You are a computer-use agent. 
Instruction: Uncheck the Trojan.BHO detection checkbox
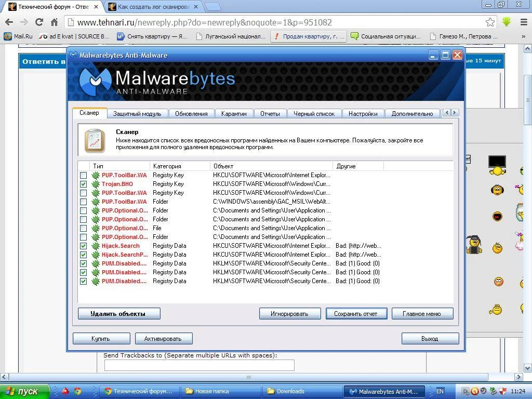[x=83, y=184]
